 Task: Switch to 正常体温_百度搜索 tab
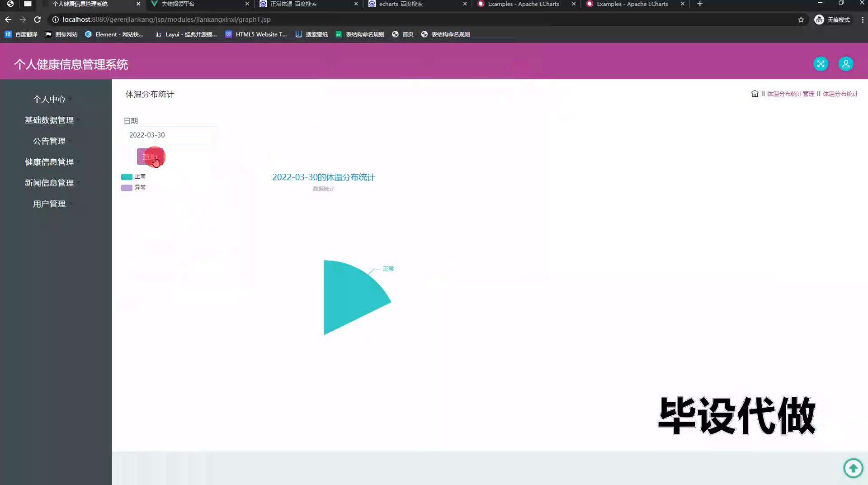click(x=308, y=4)
